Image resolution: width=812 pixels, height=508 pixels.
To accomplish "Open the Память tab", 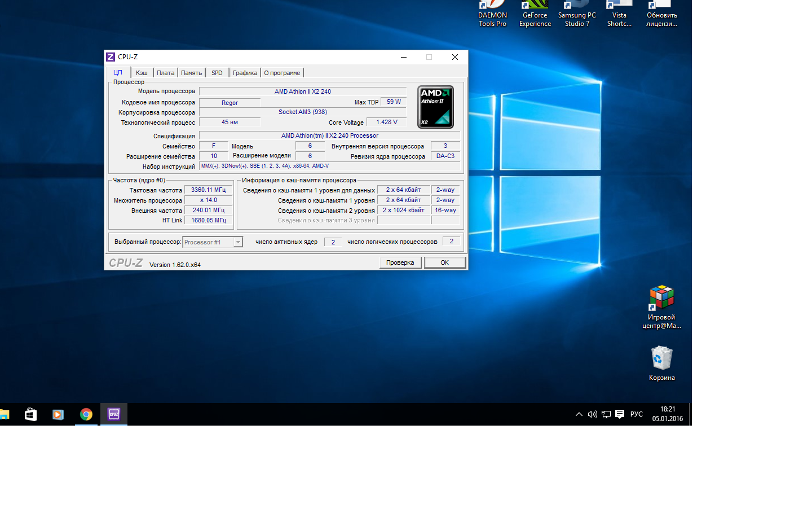I will [x=191, y=73].
